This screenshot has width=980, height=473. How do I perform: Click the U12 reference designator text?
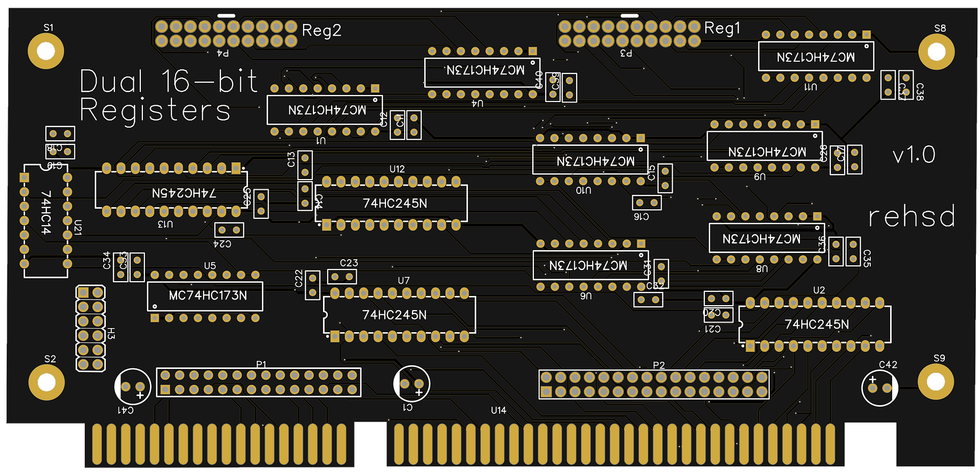pos(397,169)
